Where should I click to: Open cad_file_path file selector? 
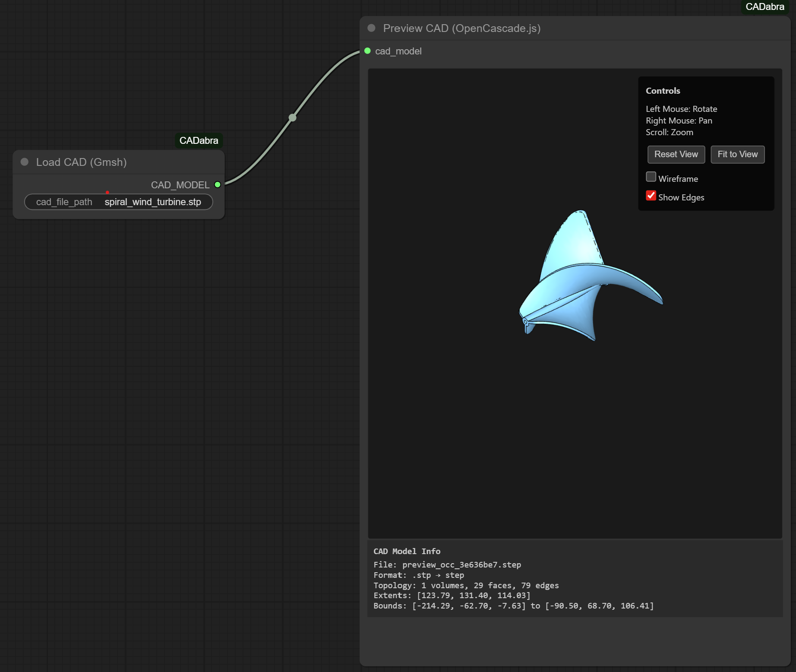pyautogui.click(x=119, y=202)
